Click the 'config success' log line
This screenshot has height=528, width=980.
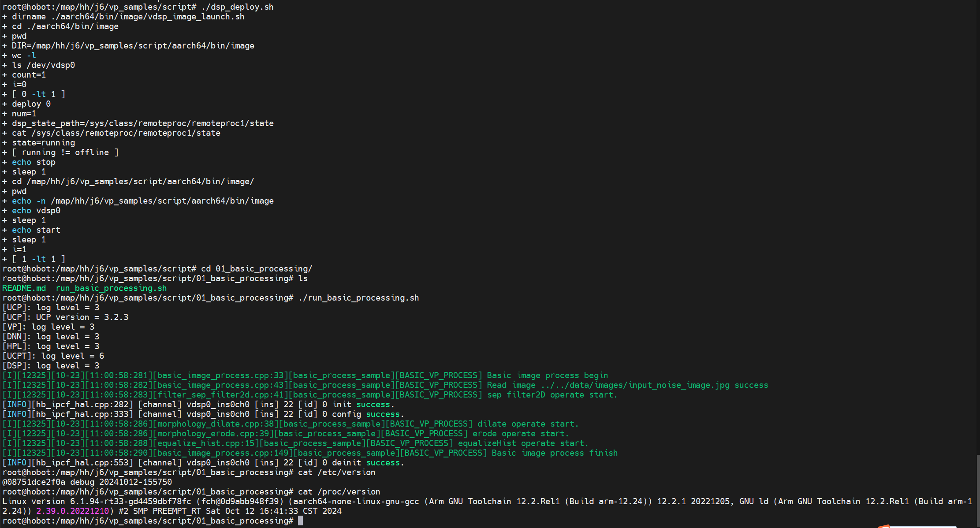click(x=203, y=414)
